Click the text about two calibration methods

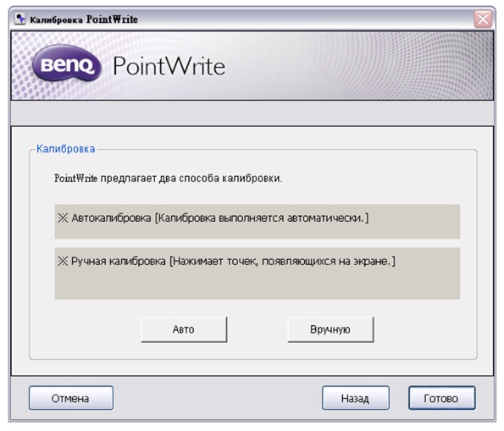click(x=168, y=178)
